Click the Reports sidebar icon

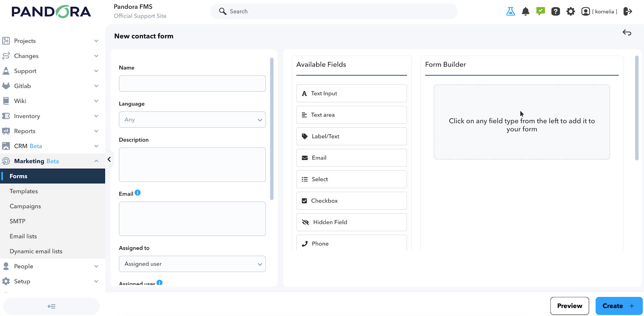[x=6, y=131]
